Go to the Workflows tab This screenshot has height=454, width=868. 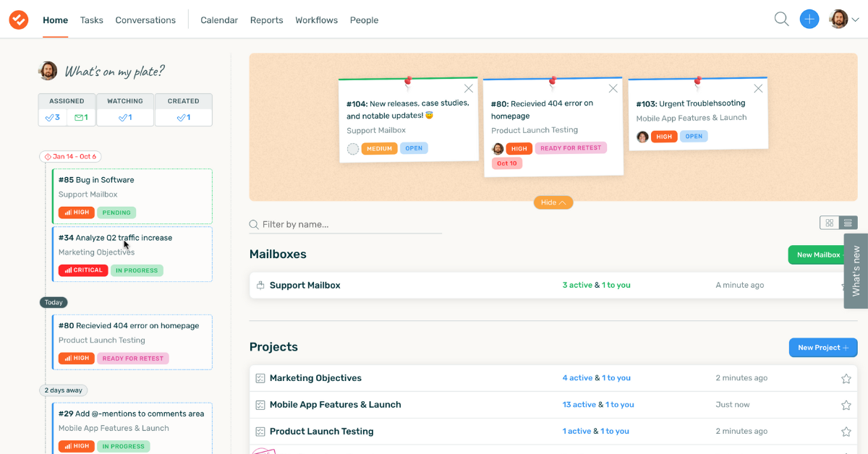[316, 20]
